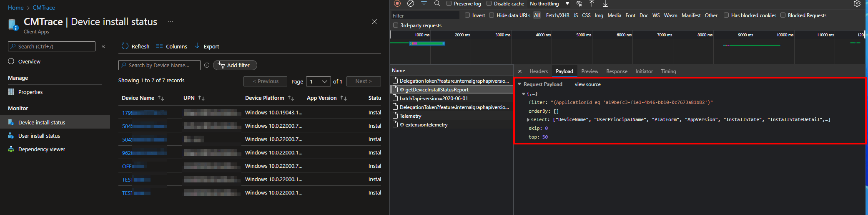Viewport: 868px width, 215px height.
Task: Click the Export download icon
Action: tap(197, 46)
